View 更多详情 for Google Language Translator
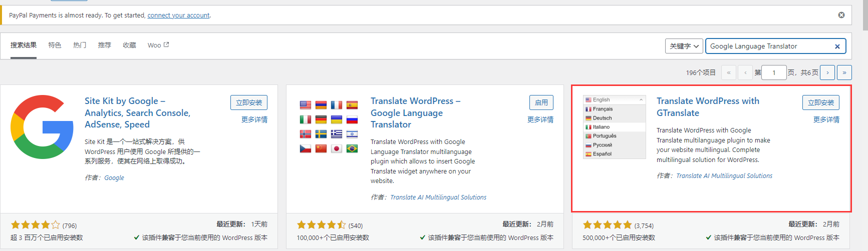 [x=540, y=119]
